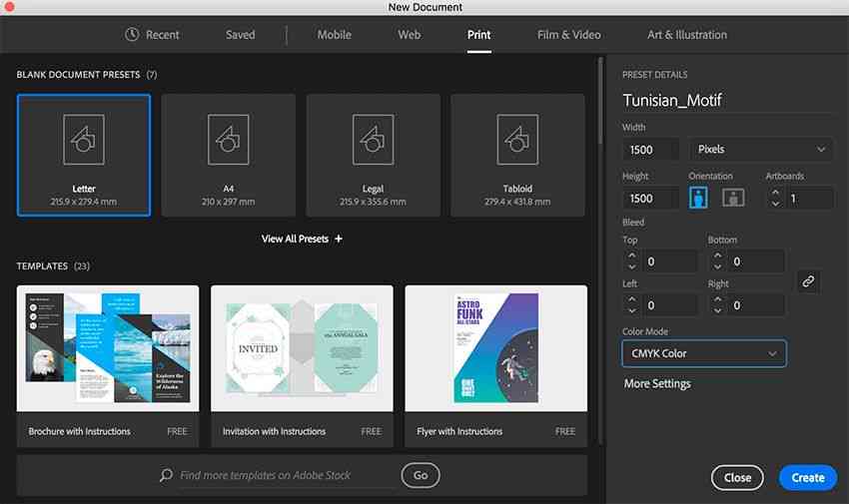The width and height of the screenshot is (849, 504).
Task: Click the Close button
Action: pyautogui.click(x=737, y=477)
